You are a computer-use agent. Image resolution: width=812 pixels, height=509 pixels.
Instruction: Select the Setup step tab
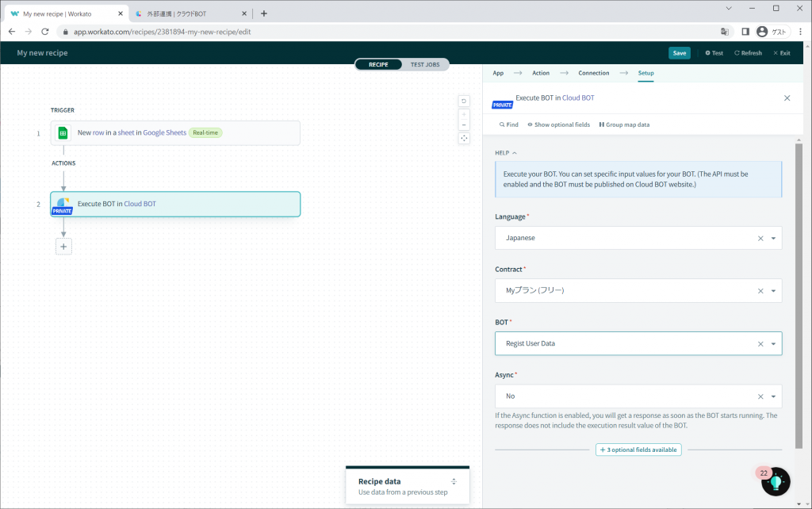pos(645,73)
